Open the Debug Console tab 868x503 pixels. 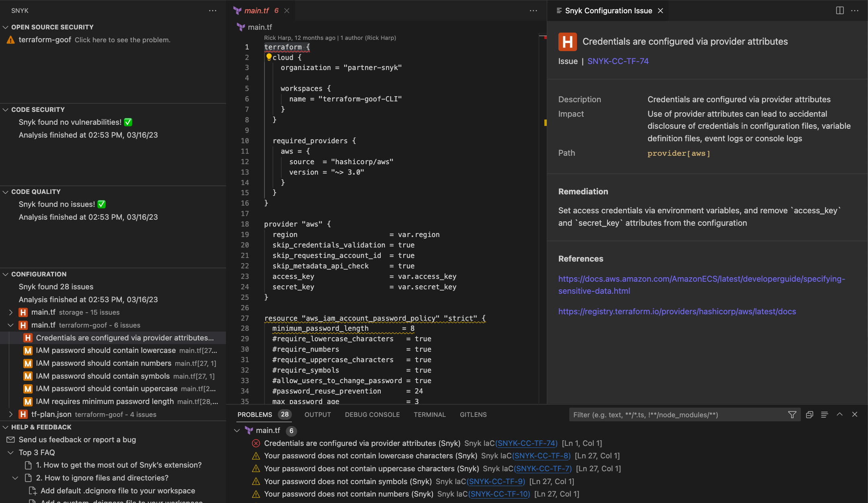(372, 414)
